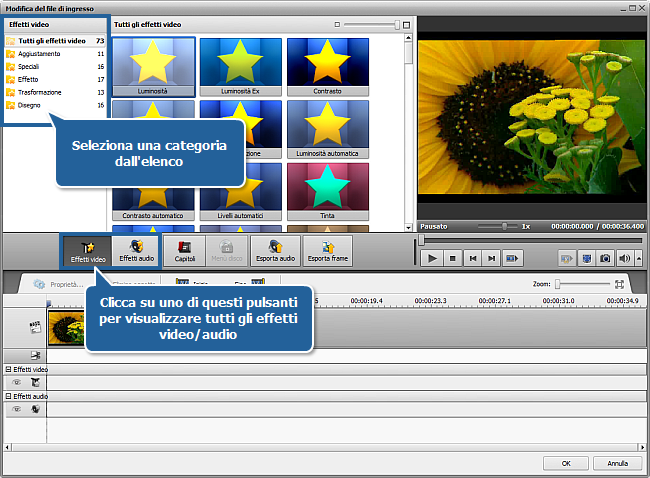Select the Effetto category
The height and width of the screenshot is (478, 650).
coord(55,80)
